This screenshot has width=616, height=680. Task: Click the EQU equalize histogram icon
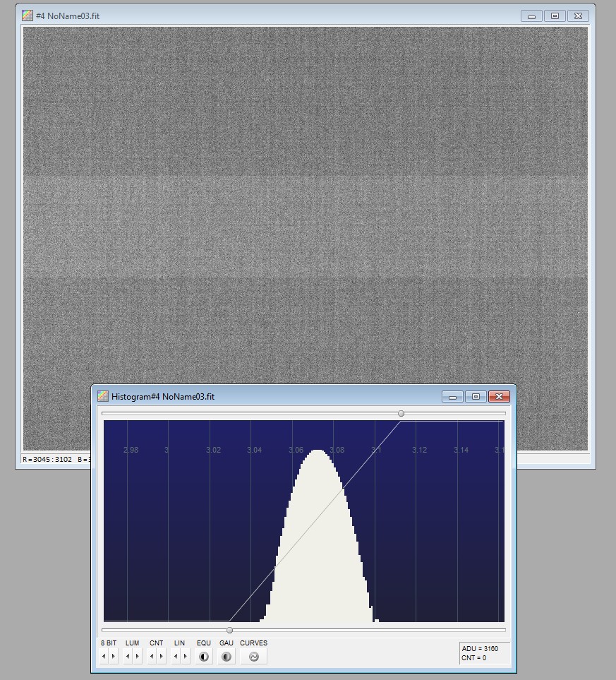(x=204, y=657)
